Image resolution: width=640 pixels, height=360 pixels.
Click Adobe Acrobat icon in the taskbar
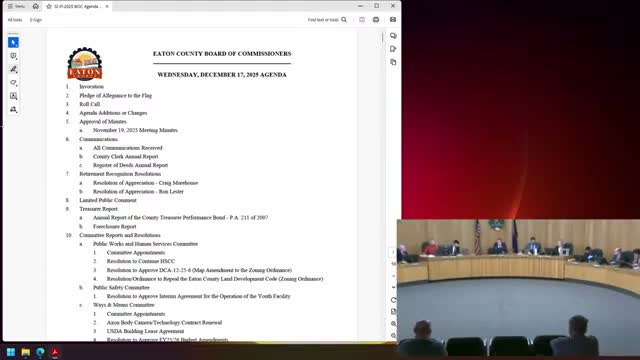tap(55, 352)
